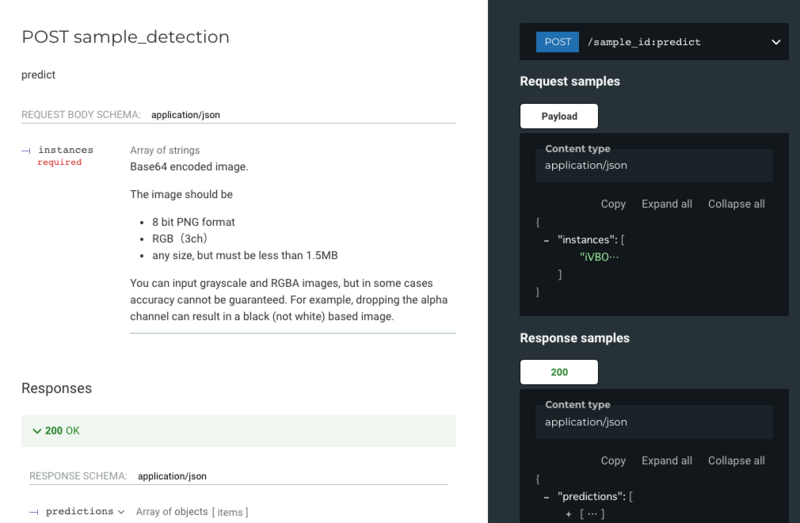This screenshot has height=523, width=800.
Task: Copy the response sample JSON
Action: click(613, 461)
